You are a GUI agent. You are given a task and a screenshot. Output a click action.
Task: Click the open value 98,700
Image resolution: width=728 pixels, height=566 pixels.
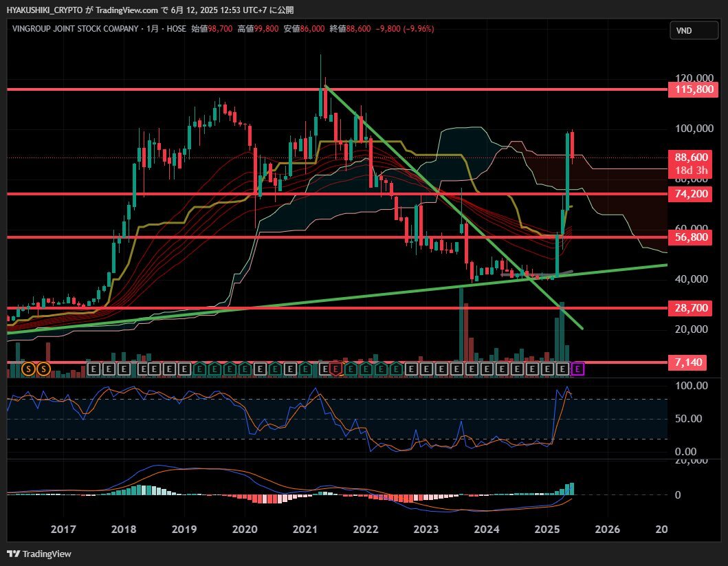point(220,29)
